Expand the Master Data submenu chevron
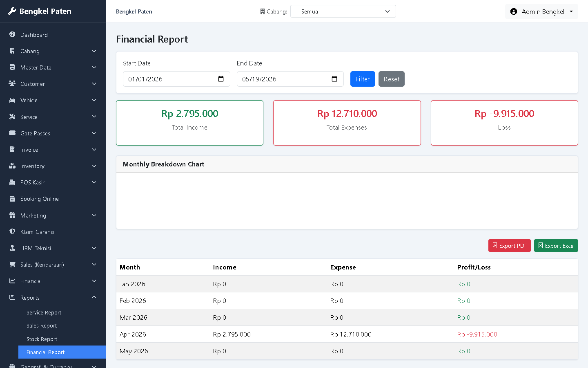Screen dimensions: 588x368 [94, 67]
